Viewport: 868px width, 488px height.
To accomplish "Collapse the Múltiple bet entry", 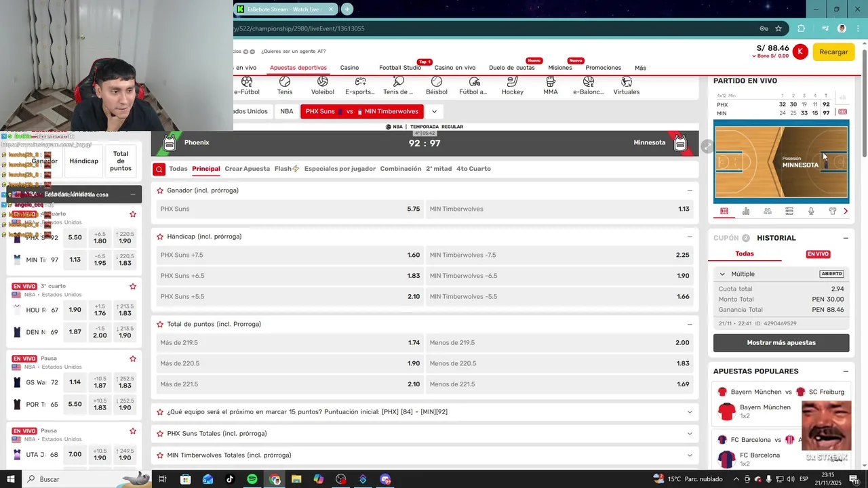I will coord(722,274).
